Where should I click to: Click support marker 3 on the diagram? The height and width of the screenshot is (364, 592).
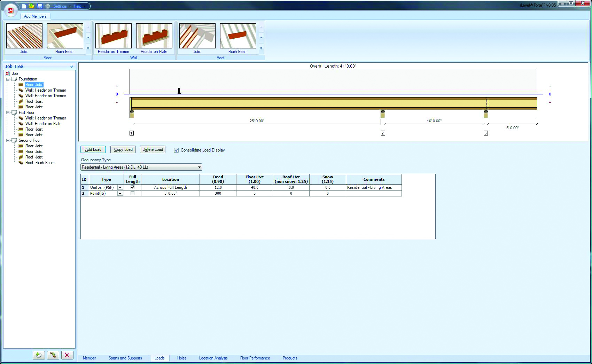(486, 133)
